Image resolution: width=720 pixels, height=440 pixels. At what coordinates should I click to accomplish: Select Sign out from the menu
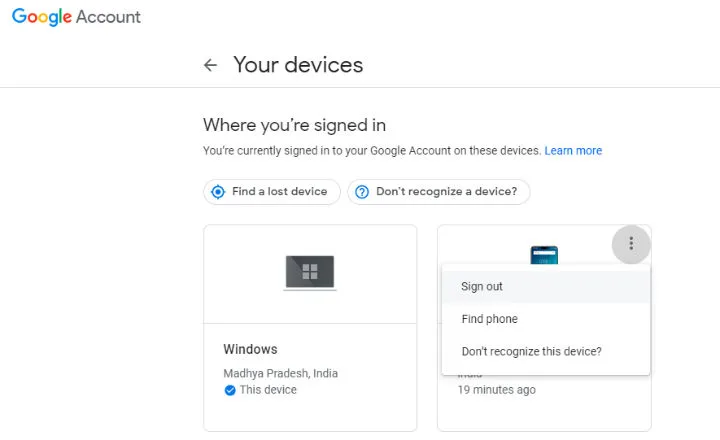tap(546, 287)
